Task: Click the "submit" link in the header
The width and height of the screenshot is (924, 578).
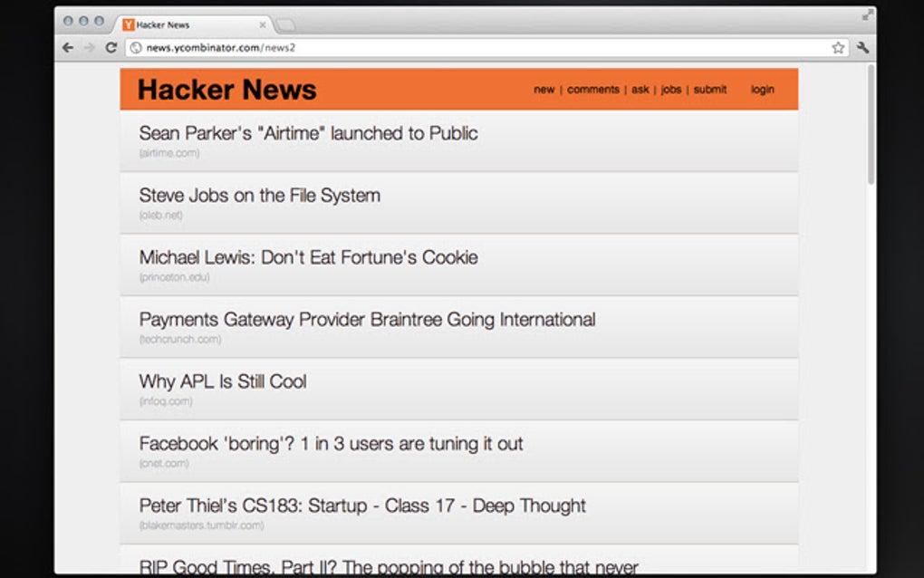Action: pos(709,90)
